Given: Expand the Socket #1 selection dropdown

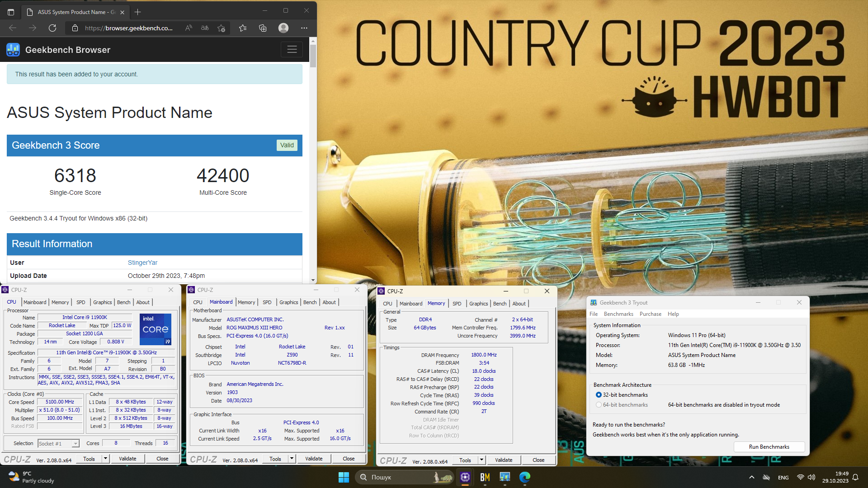Looking at the screenshot, I should (x=75, y=444).
